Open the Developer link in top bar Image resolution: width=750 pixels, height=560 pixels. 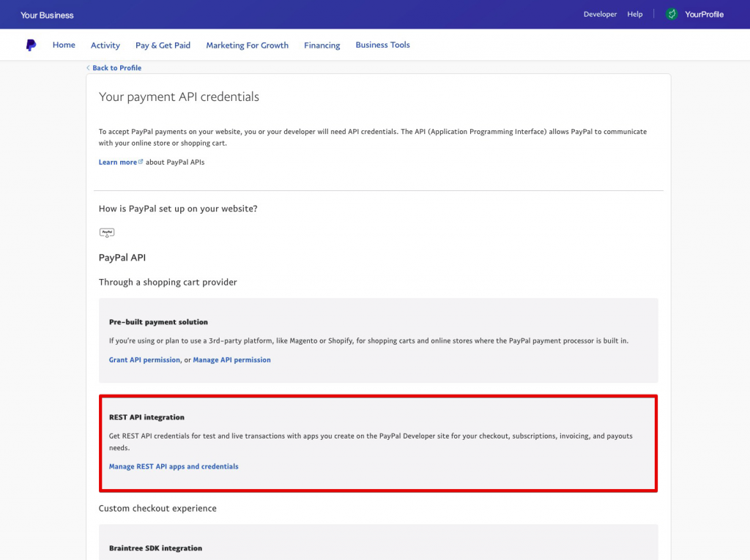coord(600,15)
